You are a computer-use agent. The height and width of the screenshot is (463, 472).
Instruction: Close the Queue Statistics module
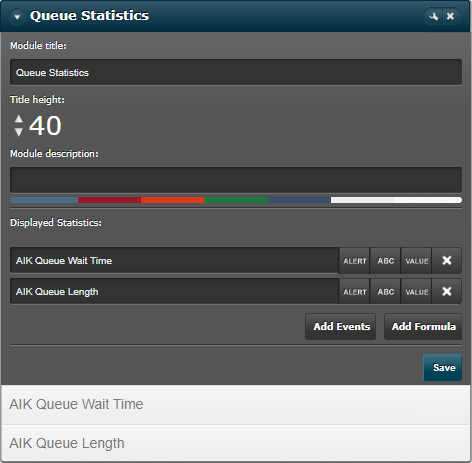pyautogui.click(x=451, y=16)
